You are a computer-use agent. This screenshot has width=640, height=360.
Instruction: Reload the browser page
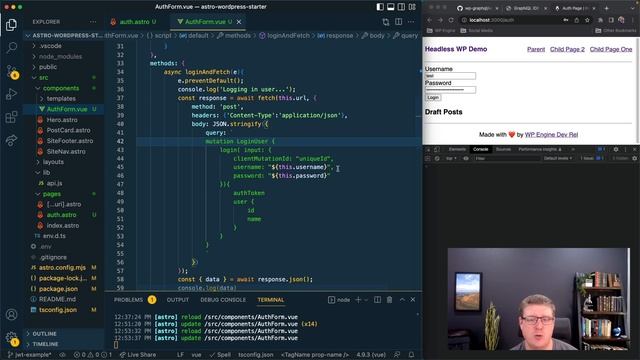pos(451,20)
